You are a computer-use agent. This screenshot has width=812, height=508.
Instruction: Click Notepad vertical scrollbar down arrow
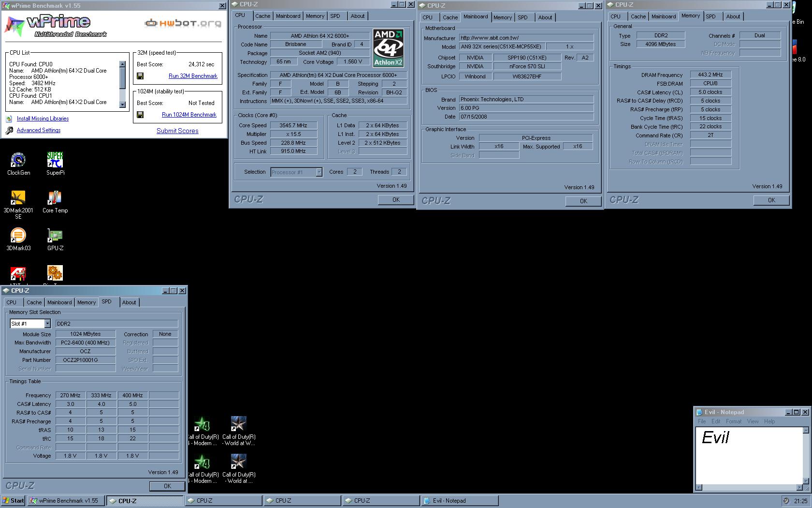click(806, 481)
